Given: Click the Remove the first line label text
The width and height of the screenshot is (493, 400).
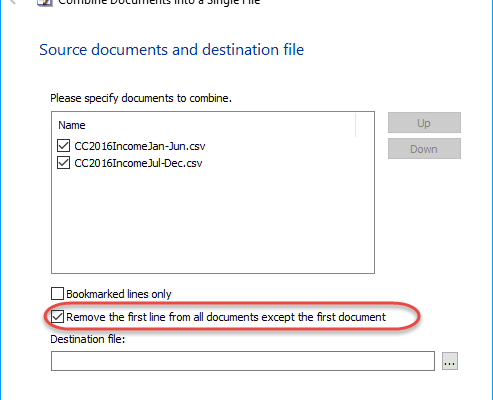Looking at the screenshot, I should coord(226,317).
